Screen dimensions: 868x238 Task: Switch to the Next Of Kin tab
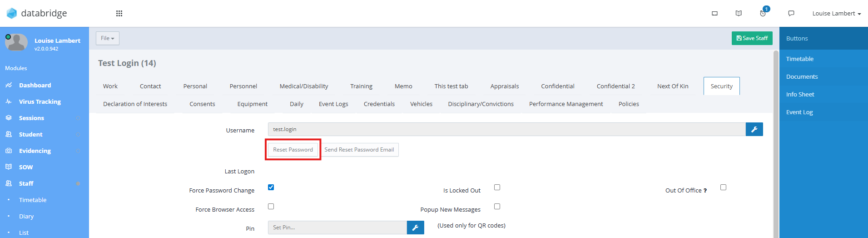pos(673,86)
